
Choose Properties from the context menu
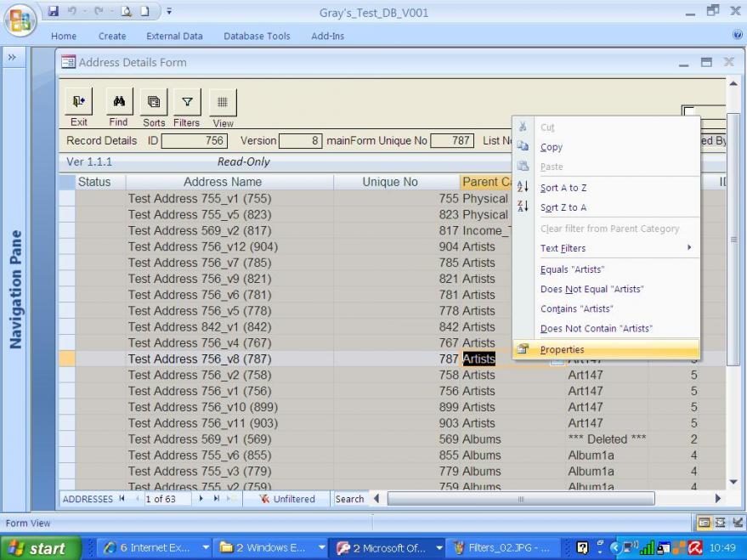[x=562, y=349]
